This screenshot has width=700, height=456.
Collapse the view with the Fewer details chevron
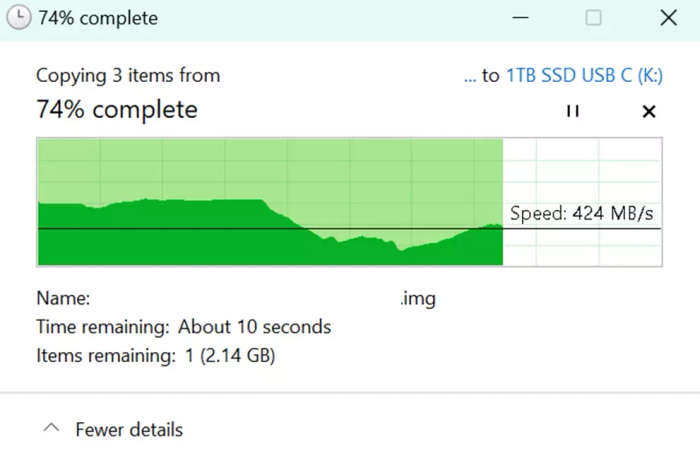tap(51, 428)
